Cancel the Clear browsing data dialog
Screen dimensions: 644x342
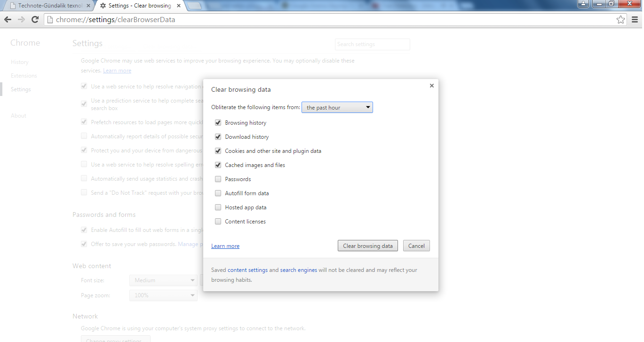coord(416,246)
